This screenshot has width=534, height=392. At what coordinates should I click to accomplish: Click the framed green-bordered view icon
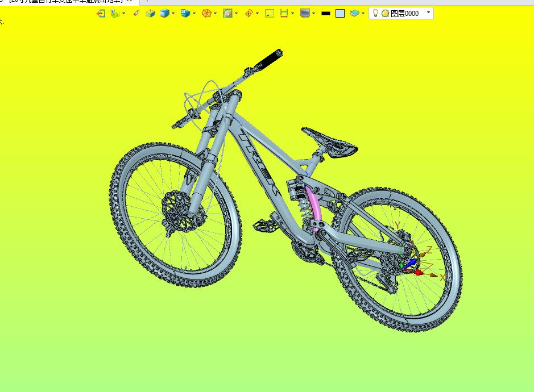228,13
